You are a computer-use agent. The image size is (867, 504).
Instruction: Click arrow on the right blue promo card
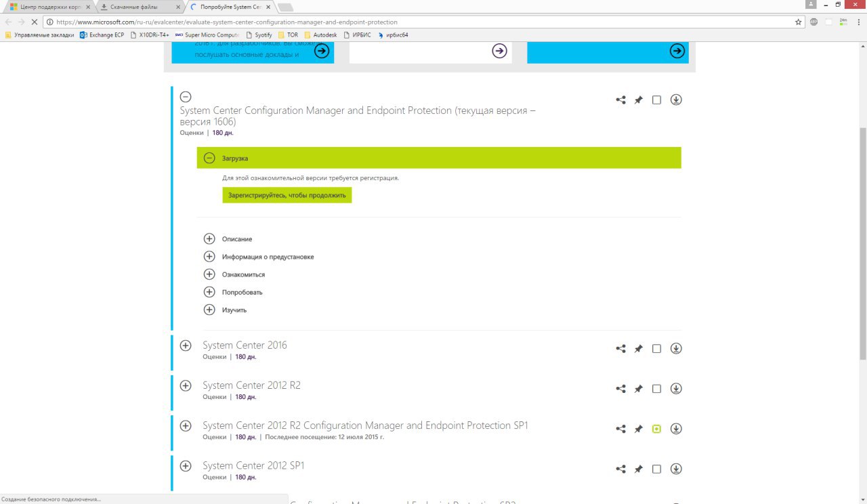(677, 51)
